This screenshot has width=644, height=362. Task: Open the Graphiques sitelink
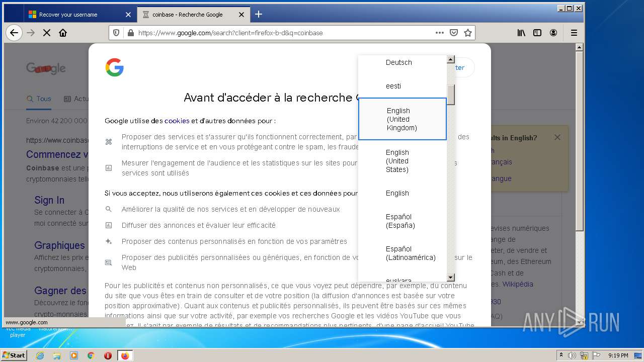(x=59, y=245)
